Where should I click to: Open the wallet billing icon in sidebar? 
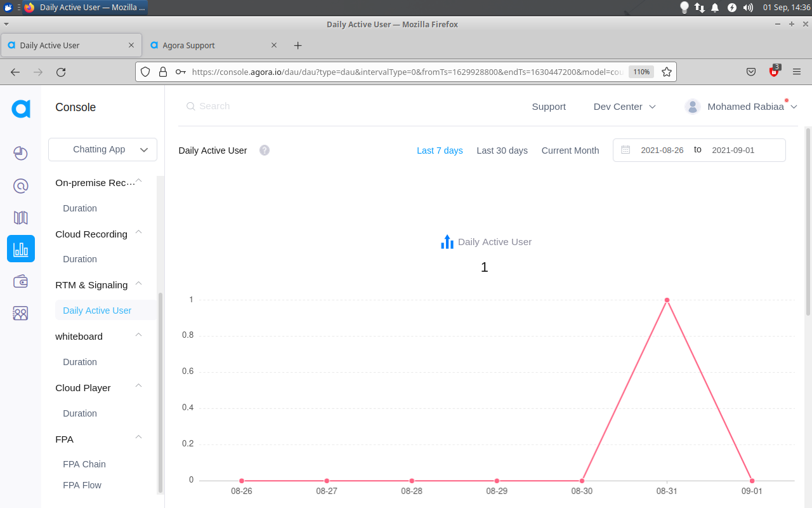click(x=20, y=280)
